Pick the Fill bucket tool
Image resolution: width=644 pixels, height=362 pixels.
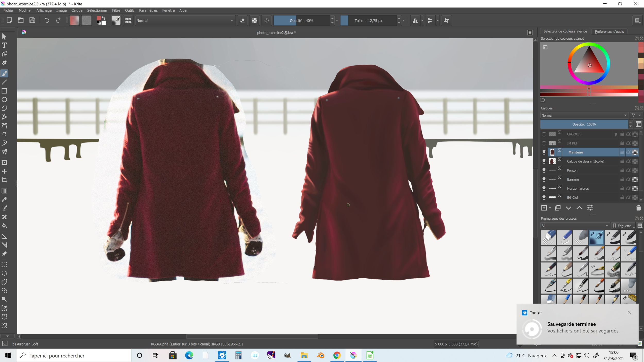(4, 226)
